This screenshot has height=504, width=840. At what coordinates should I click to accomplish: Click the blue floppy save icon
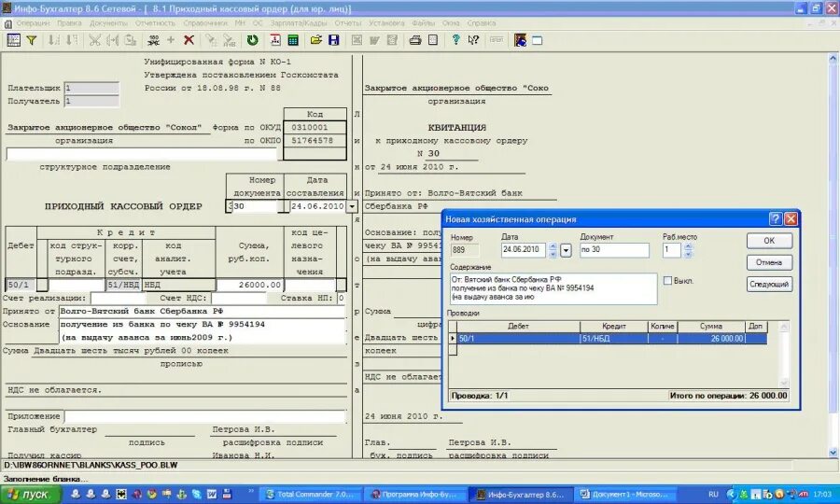[x=334, y=40]
